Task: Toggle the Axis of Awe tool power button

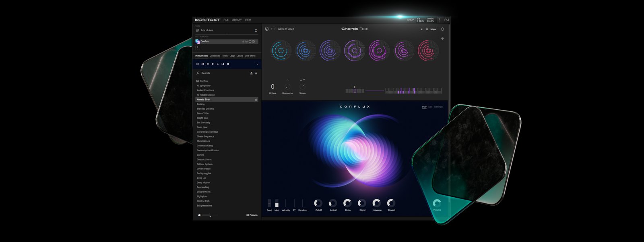Action: pyautogui.click(x=256, y=30)
